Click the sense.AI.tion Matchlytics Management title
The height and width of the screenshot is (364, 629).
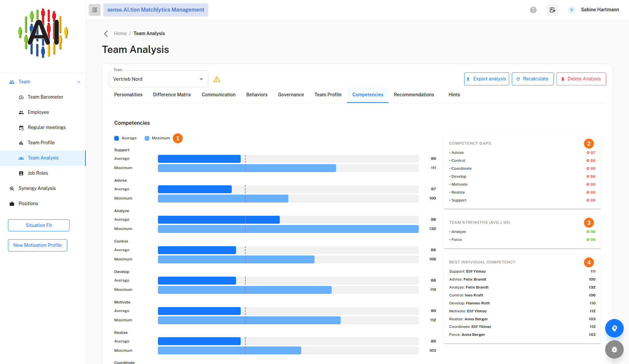156,10
